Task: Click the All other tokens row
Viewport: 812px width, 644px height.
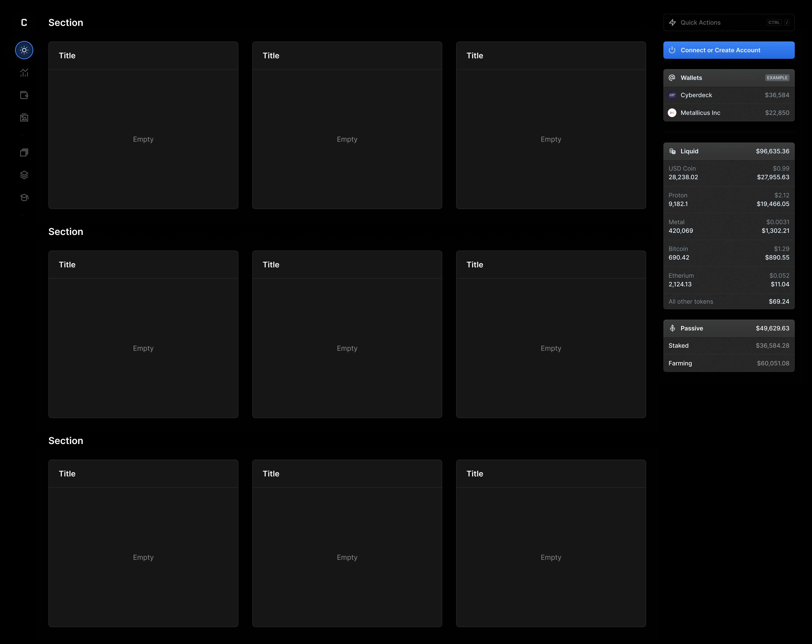Action: pyautogui.click(x=729, y=302)
